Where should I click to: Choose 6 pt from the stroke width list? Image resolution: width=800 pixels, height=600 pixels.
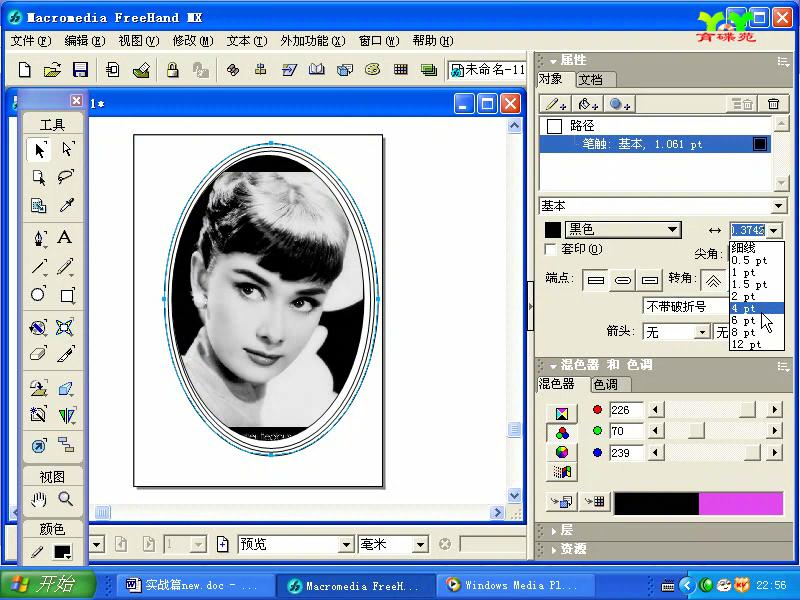(757, 321)
